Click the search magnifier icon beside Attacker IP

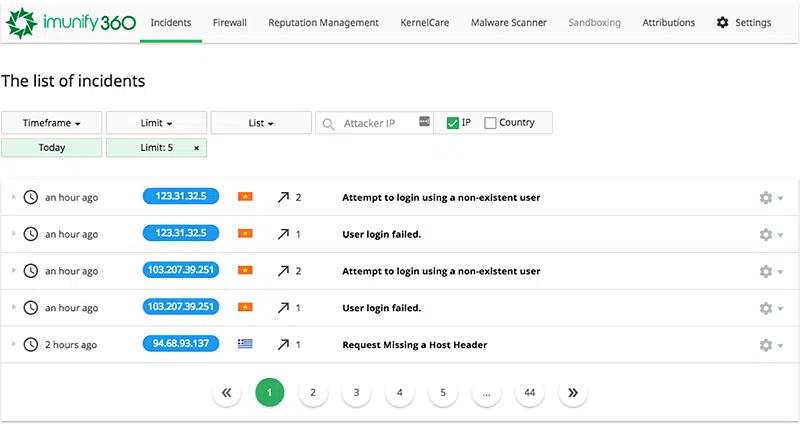[328, 123]
